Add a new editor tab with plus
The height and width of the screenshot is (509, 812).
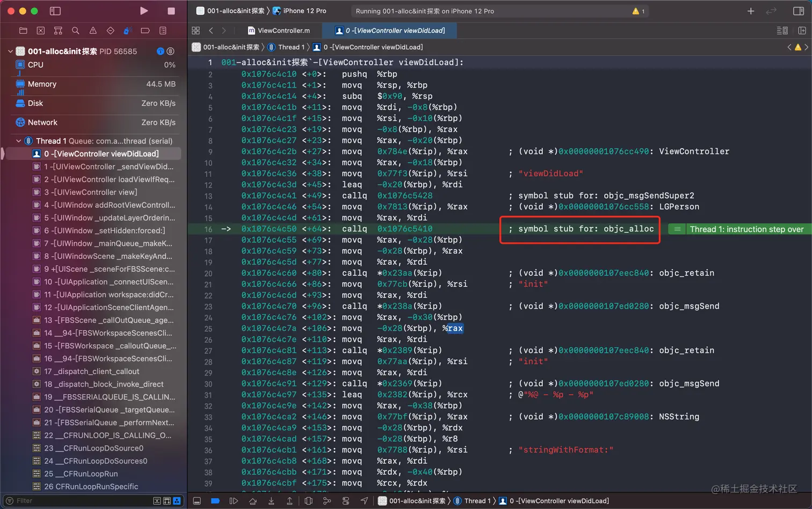(x=751, y=11)
